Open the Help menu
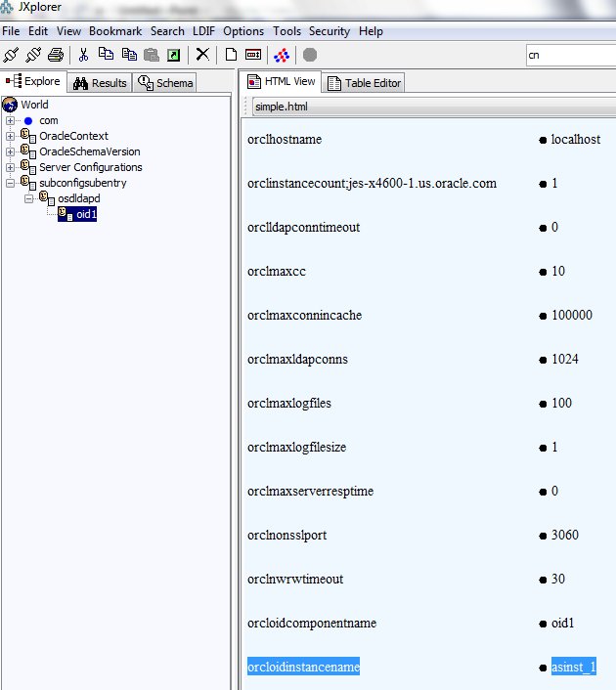616x690 pixels. point(371,31)
